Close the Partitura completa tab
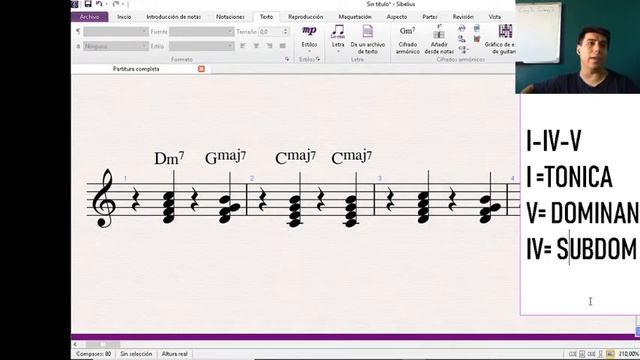This screenshot has width=640, height=360. click(x=201, y=69)
